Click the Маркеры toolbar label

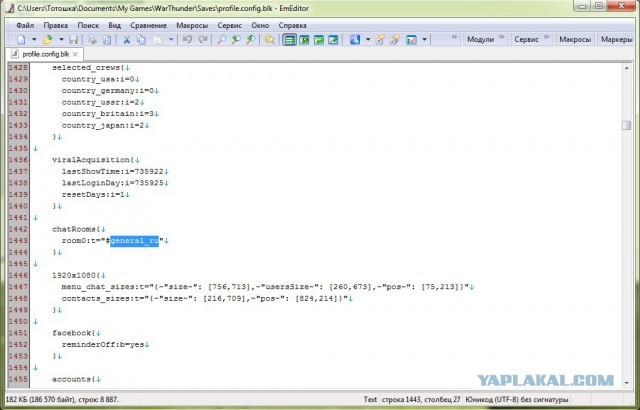click(x=617, y=40)
